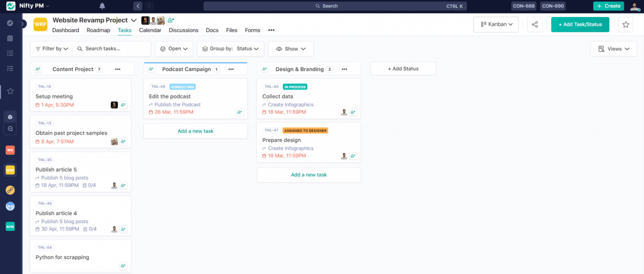Click the CONSULTING status badge on TNL-49
The image size is (644, 274).
pos(182,86)
